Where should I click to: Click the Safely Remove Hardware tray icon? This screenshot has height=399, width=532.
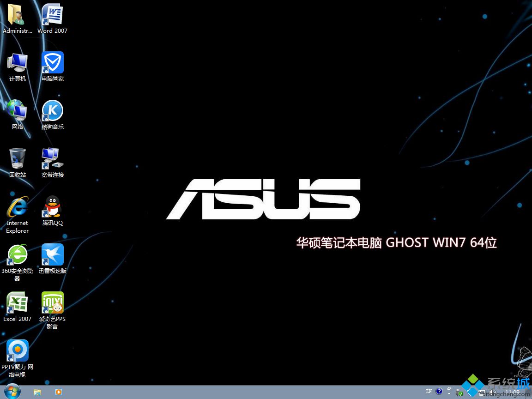[x=459, y=393]
